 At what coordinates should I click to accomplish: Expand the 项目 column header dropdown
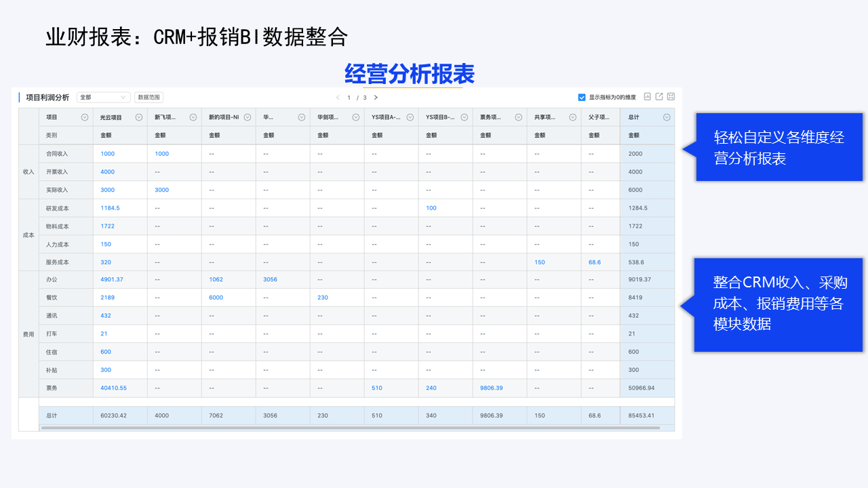85,117
